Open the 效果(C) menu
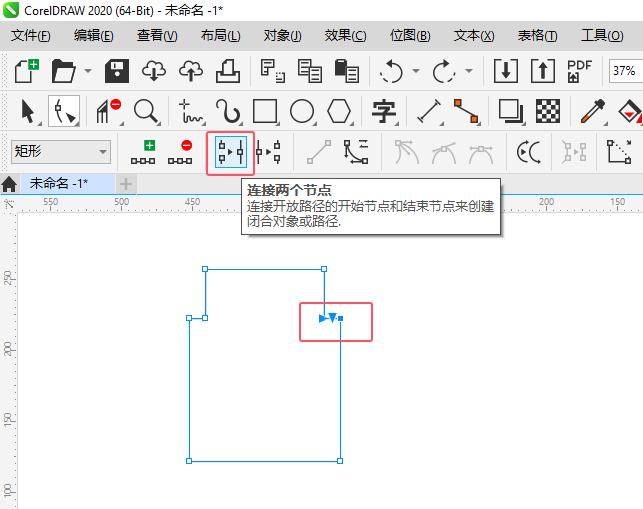 coord(345,36)
